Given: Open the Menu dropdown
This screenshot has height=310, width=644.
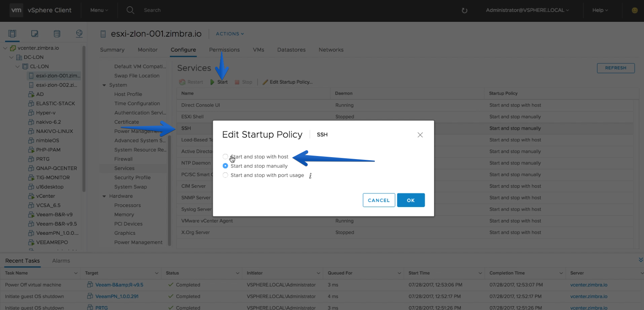Looking at the screenshot, I should [x=99, y=10].
